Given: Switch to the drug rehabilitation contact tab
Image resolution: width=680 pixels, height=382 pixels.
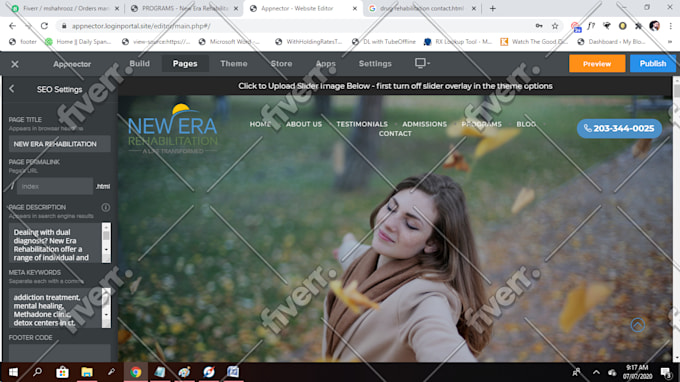Looking at the screenshot, I should (x=422, y=8).
